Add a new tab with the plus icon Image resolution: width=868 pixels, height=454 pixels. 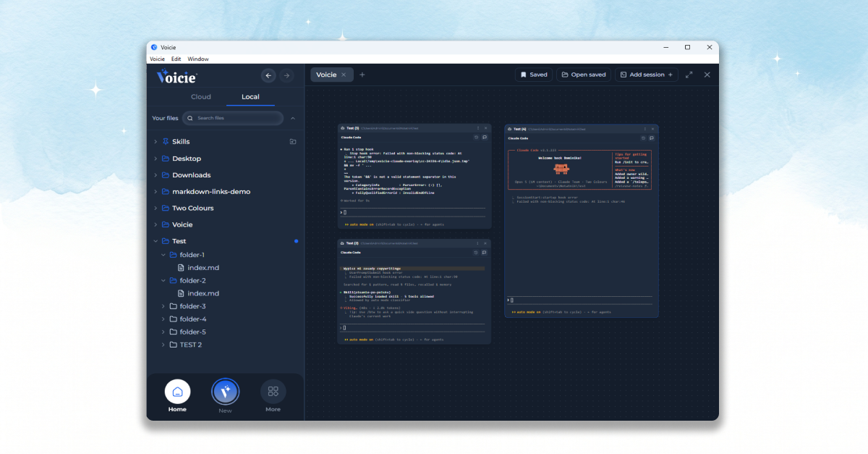(362, 75)
